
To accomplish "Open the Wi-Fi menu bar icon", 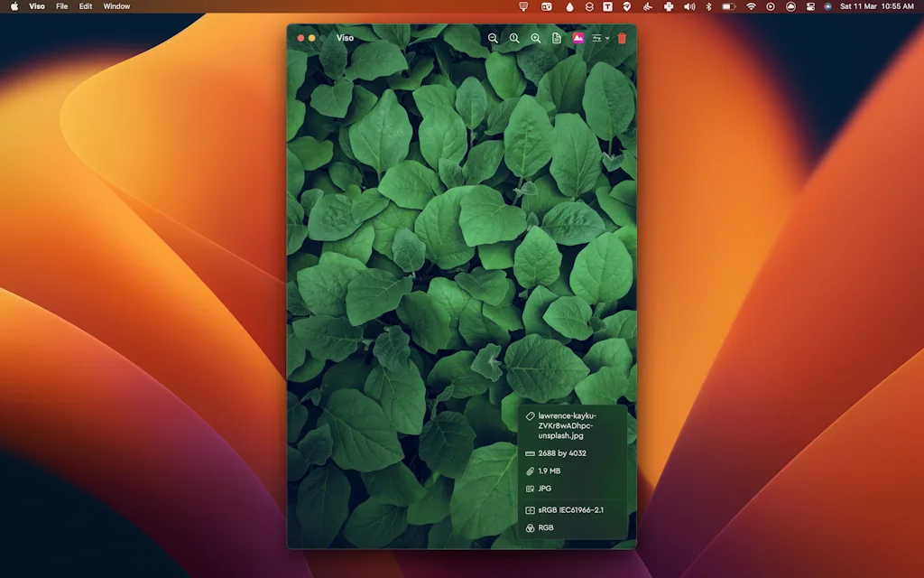I will [751, 6].
